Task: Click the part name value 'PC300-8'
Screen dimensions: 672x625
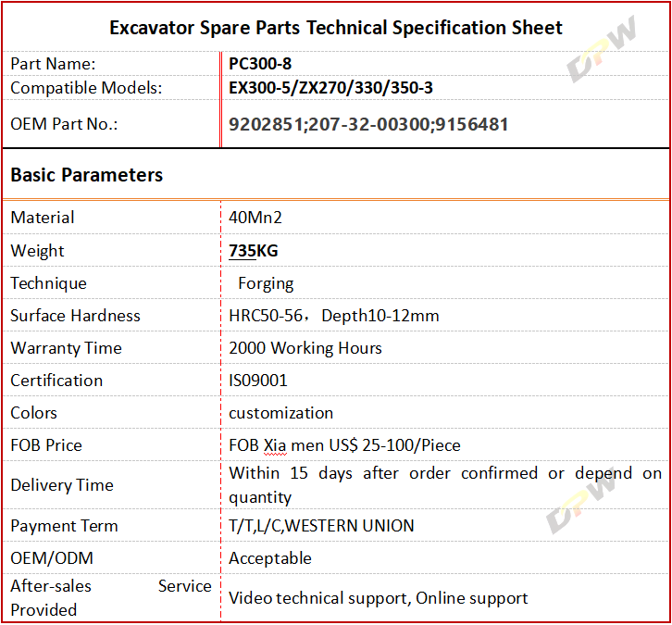Action: click(x=260, y=64)
